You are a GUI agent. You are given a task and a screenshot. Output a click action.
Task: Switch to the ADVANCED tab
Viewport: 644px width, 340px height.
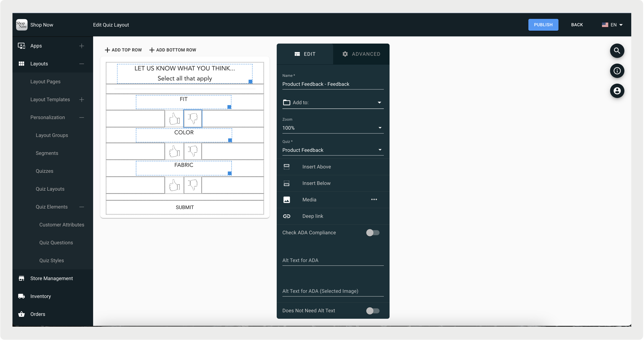point(361,54)
